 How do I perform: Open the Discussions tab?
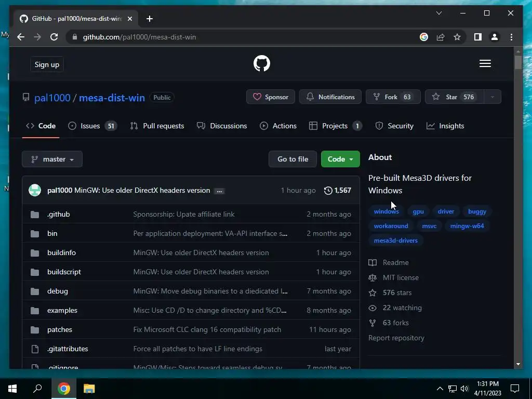coord(222,126)
